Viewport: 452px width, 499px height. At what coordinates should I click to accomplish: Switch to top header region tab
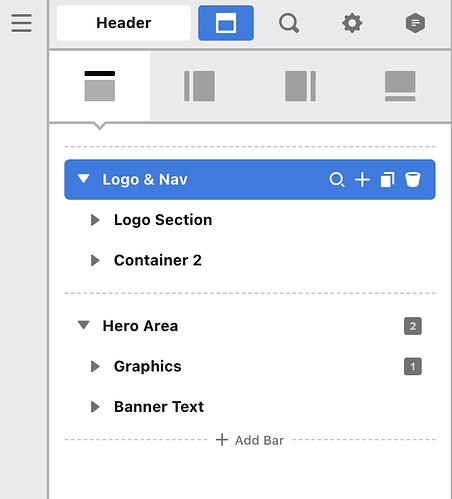(100, 86)
